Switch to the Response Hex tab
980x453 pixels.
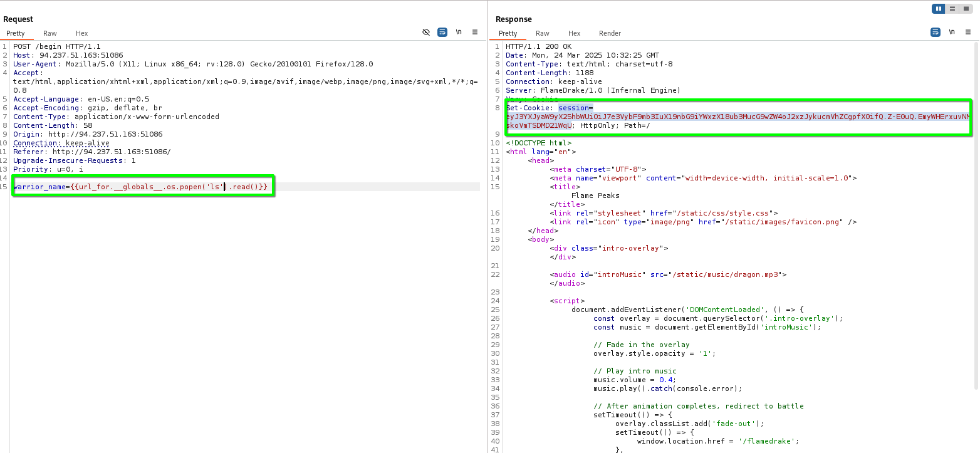575,33
